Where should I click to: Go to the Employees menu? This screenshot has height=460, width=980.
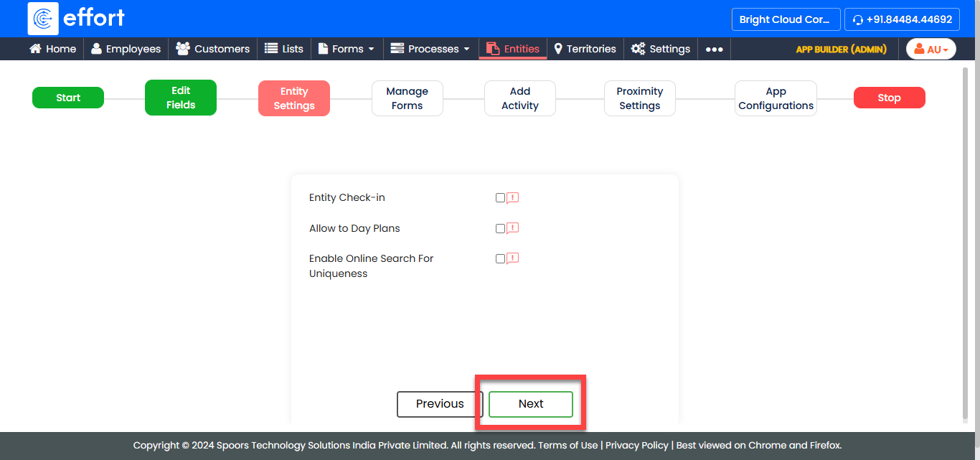[x=126, y=49]
